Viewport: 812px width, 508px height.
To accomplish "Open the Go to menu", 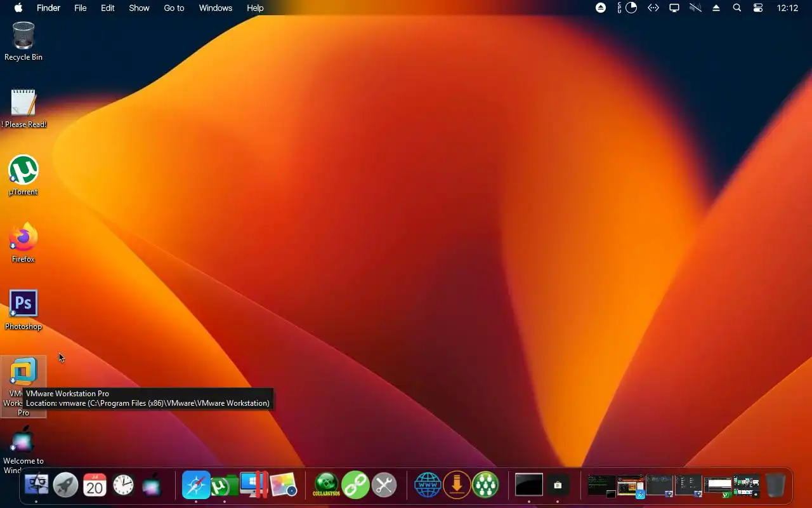I will pos(174,8).
